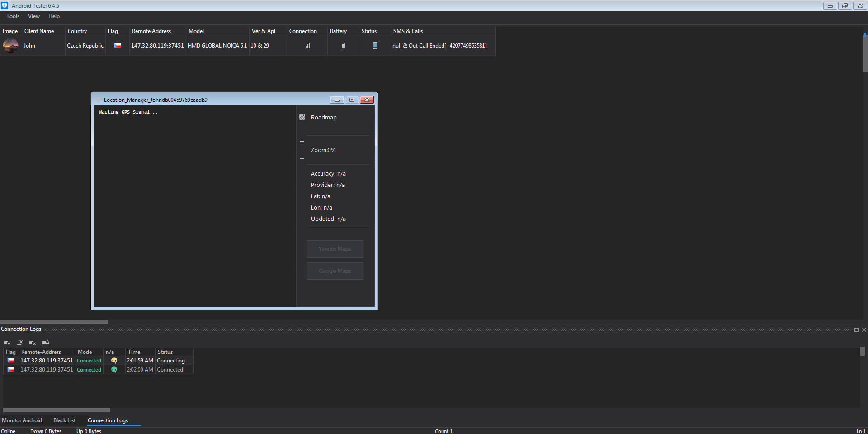The width and height of the screenshot is (868, 434).
Task: Click John's client avatar thumbnail
Action: point(11,46)
